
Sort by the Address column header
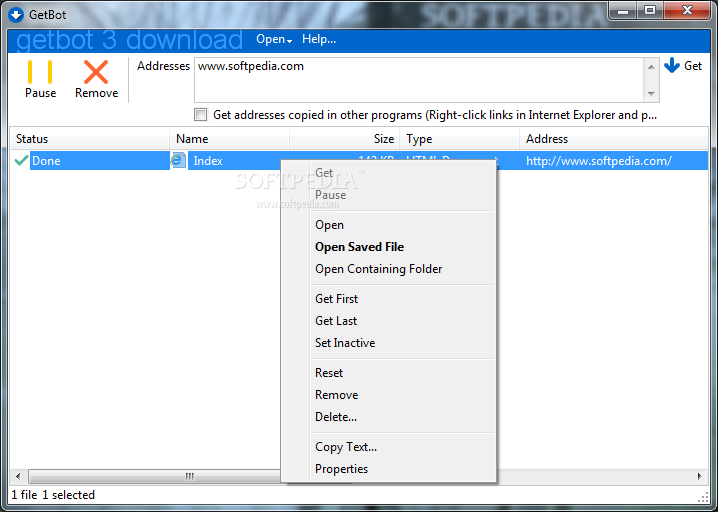point(614,139)
